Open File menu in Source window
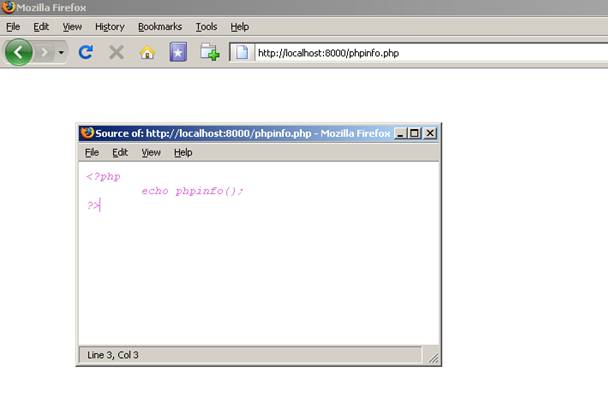 (92, 152)
